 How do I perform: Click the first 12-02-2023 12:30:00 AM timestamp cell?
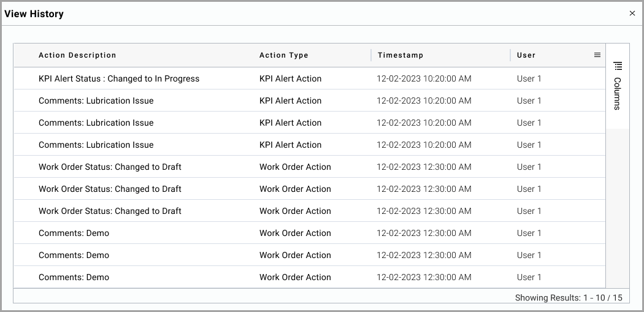pyautogui.click(x=424, y=167)
